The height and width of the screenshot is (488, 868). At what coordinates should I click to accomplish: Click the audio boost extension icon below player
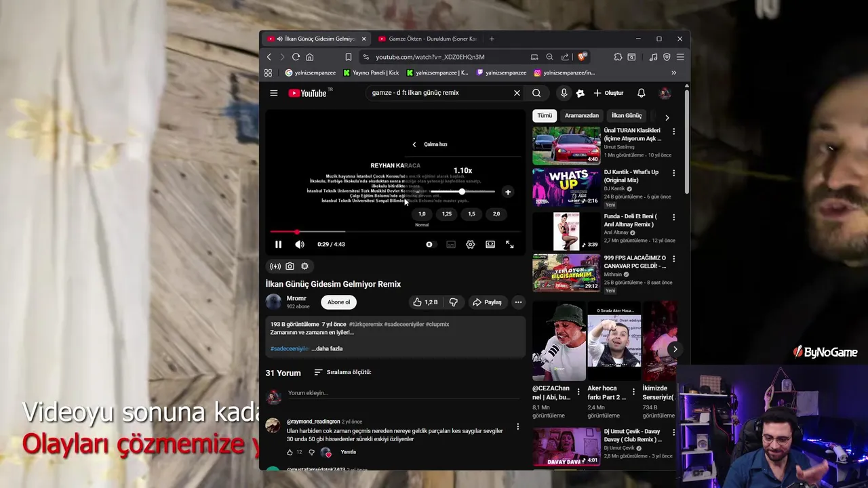tap(275, 266)
